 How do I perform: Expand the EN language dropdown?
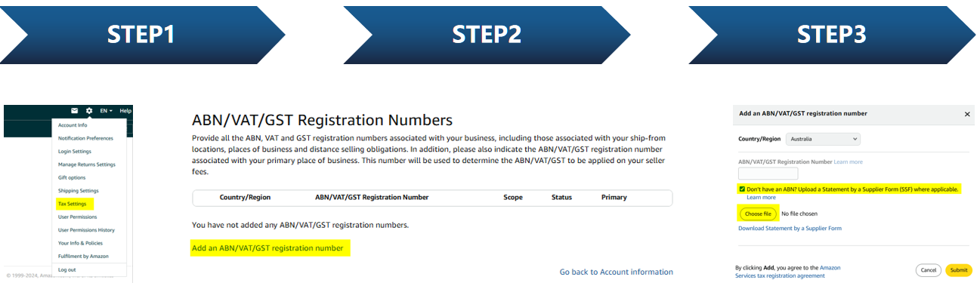click(107, 111)
